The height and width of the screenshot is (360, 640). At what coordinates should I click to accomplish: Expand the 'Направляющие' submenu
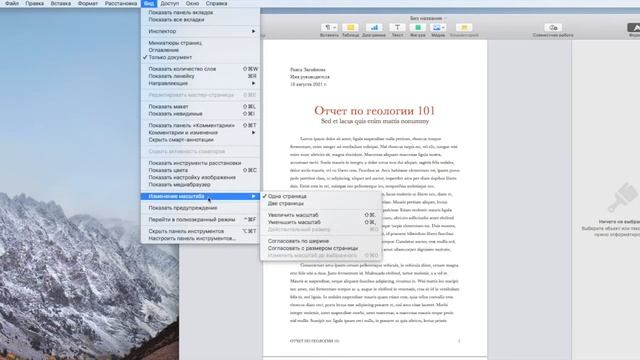click(x=200, y=83)
